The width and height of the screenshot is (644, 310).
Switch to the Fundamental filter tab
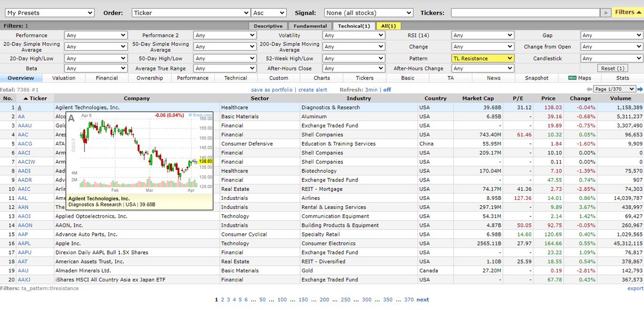click(310, 26)
